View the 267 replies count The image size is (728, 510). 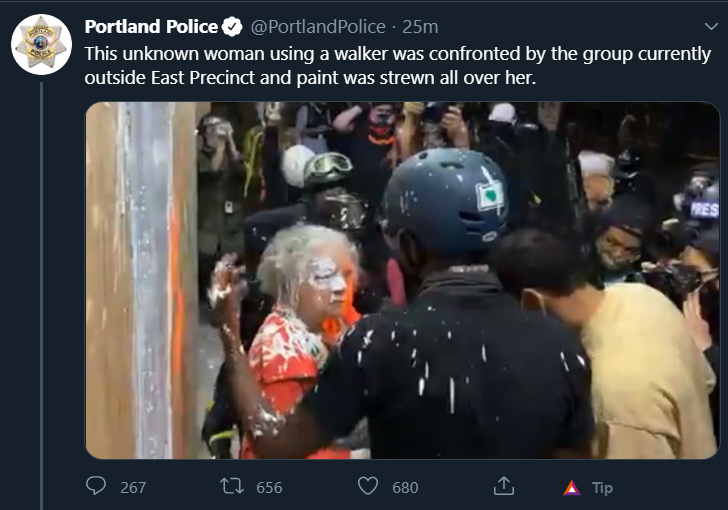coord(133,487)
